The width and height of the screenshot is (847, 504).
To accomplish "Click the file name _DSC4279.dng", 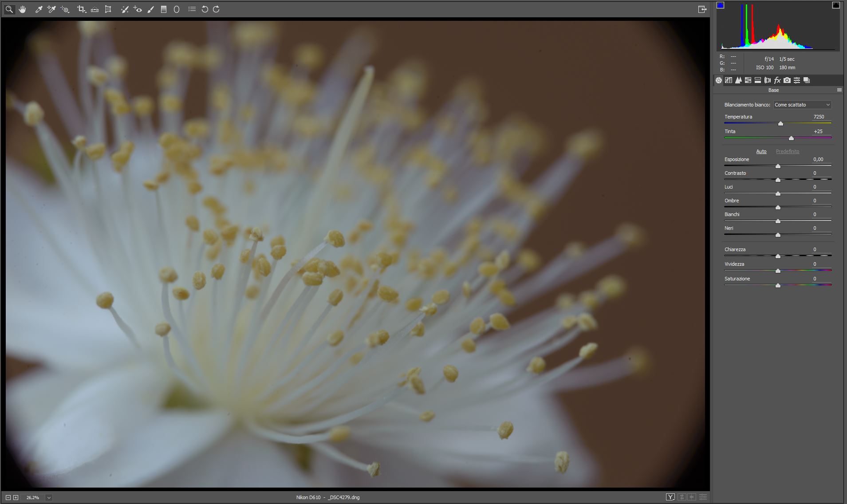I will tap(344, 497).
